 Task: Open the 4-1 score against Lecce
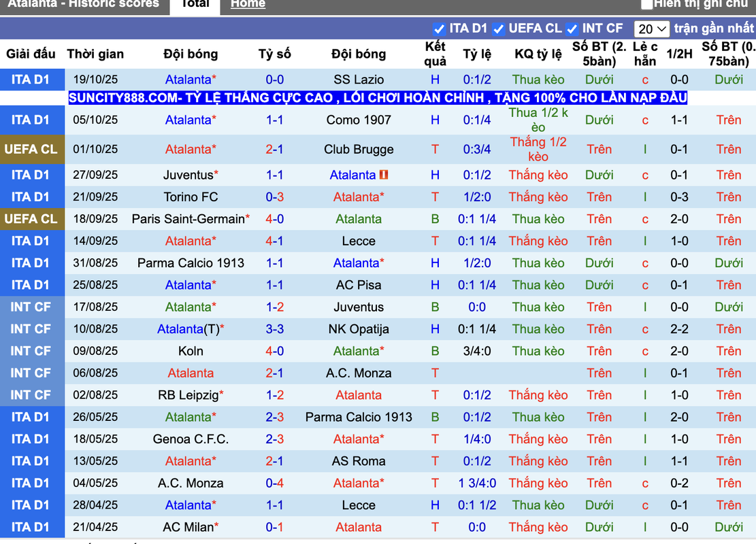[274, 241]
